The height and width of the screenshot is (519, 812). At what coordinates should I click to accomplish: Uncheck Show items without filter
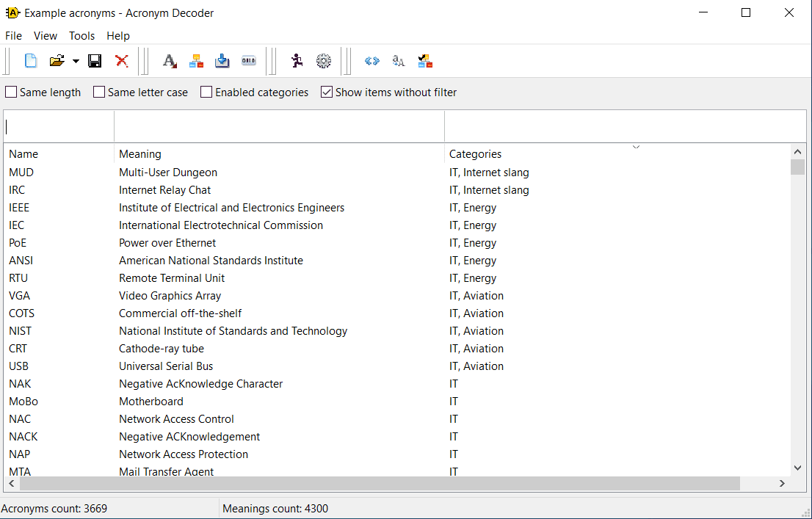pos(327,92)
